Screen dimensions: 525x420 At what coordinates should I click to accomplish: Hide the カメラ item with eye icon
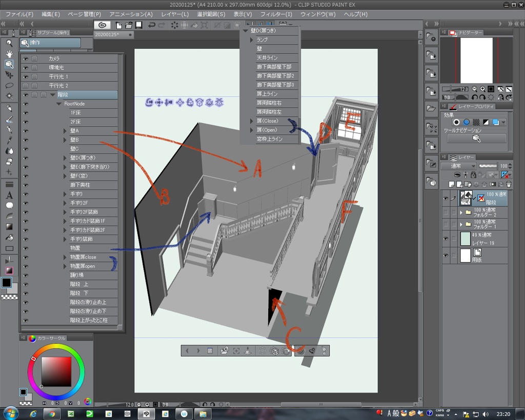pos(25,59)
